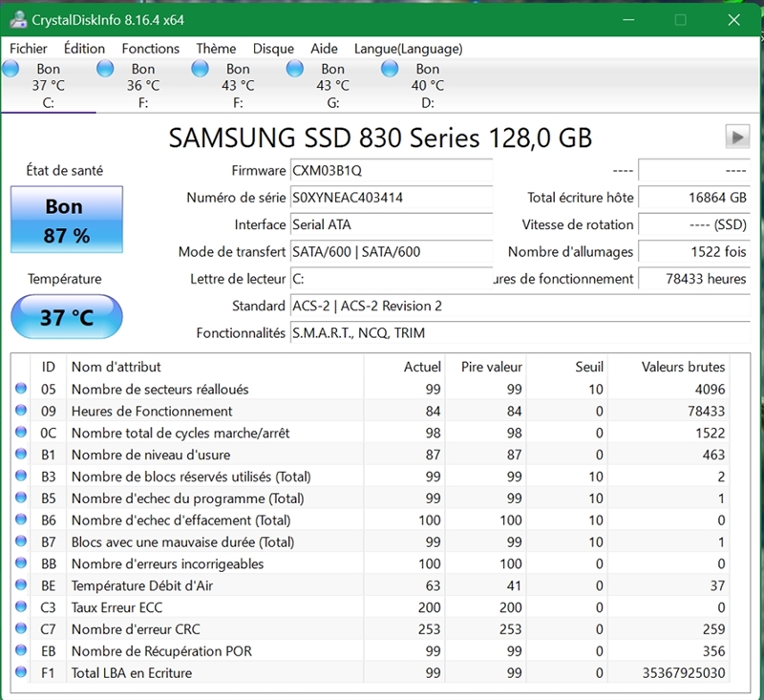Click the CrystalDiskInfo app icon in title bar
Image resolution: width=764 pixels, height=700 pixels.
(16, 20)
